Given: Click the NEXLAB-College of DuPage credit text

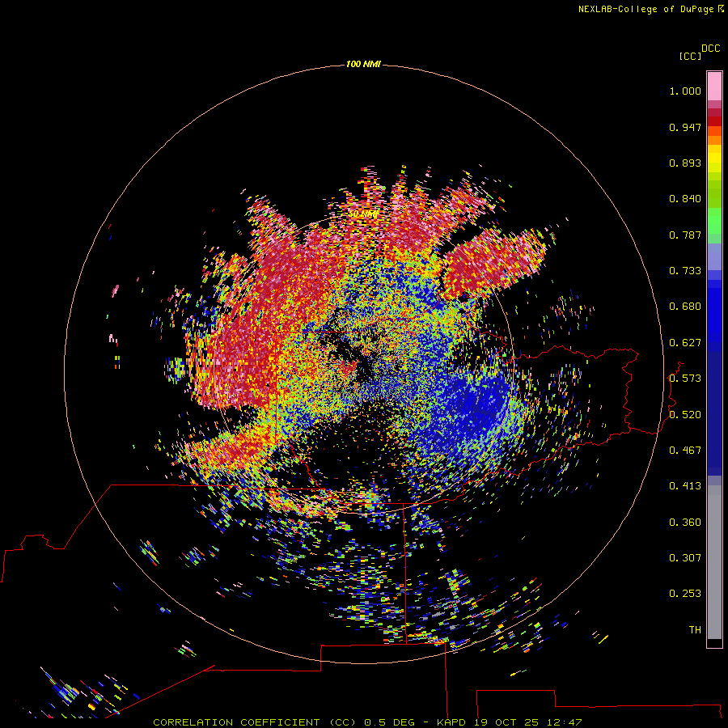Looking at the screenshot, I should point(645,9).
